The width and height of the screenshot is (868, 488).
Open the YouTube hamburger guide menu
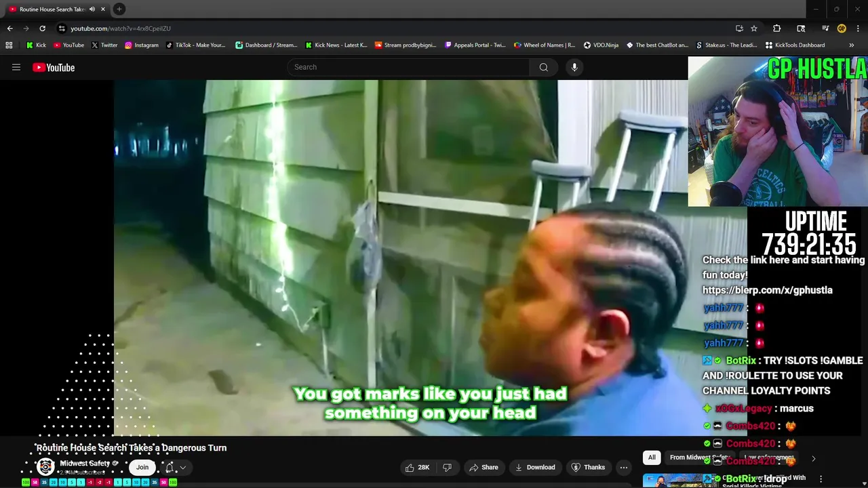[x=16, y=67]
